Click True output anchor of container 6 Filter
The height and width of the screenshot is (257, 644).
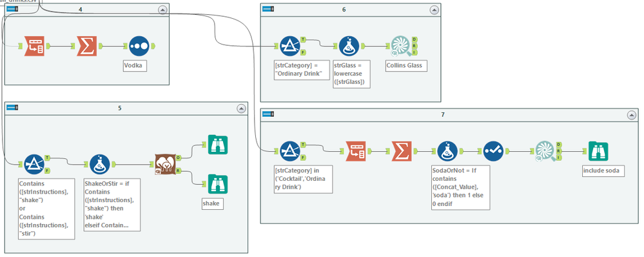pyautogui.click(x=303, y=39)
